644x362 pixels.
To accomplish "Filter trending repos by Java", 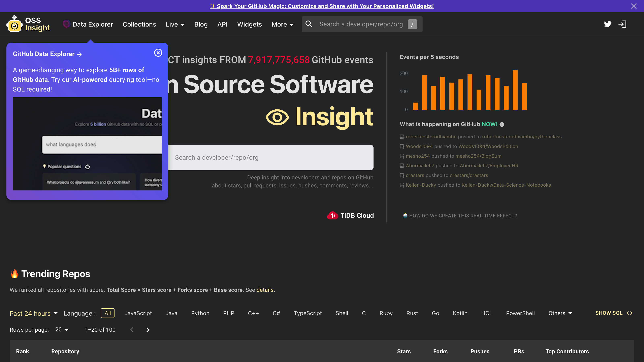I will (x=171, y=313).
